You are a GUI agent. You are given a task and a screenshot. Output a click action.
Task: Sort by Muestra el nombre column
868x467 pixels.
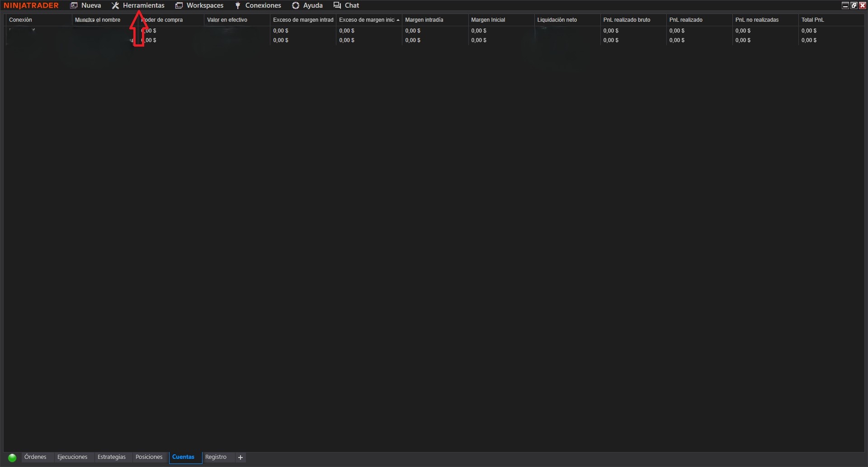tap(105, 20)
